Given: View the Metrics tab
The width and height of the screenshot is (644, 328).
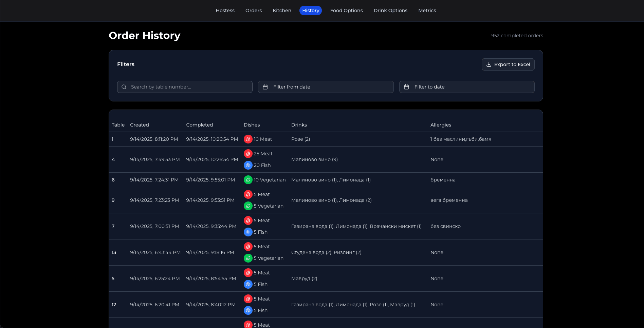Looking at the screenshot, I should tap(427, 11).
